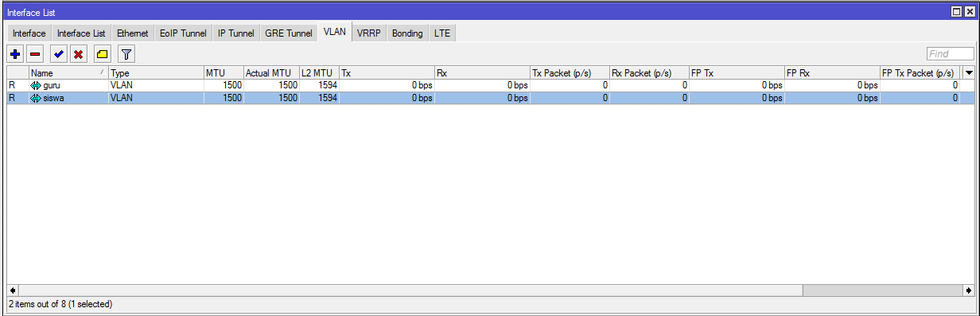Disable interface with red cross icon

pos(79,54)
